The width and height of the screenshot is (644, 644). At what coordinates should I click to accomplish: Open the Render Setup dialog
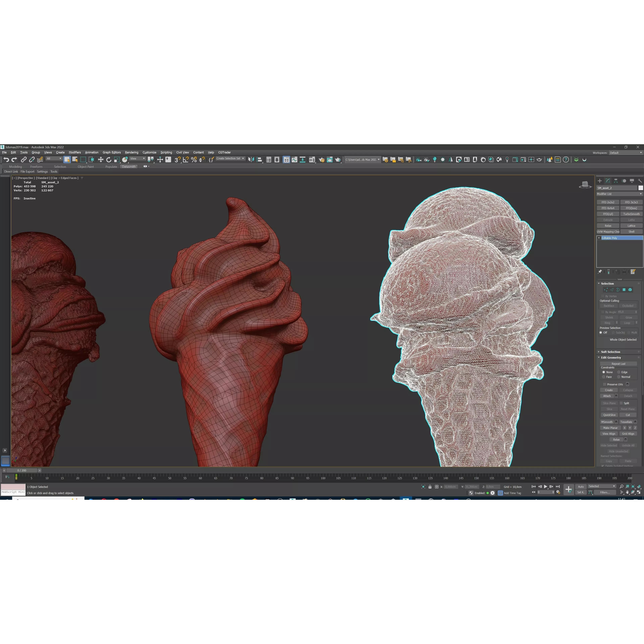322,159
